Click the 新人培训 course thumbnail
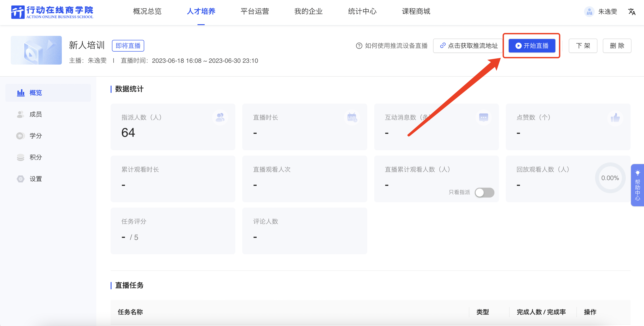The height and width of the screenshot is (326, 644). (x=36, y=50)
